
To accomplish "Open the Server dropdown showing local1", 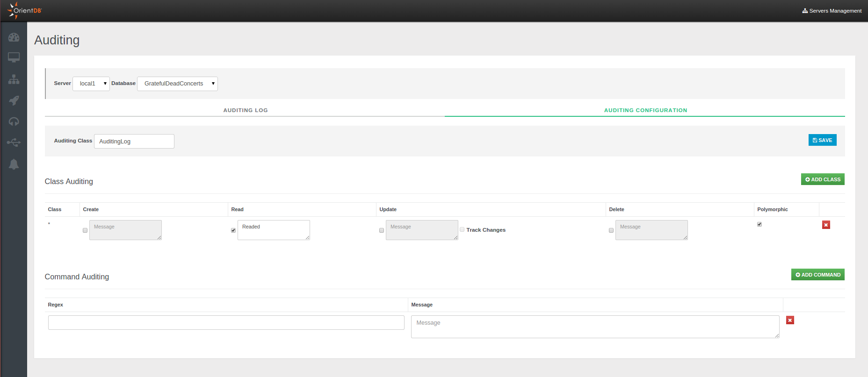I will 91,84.
